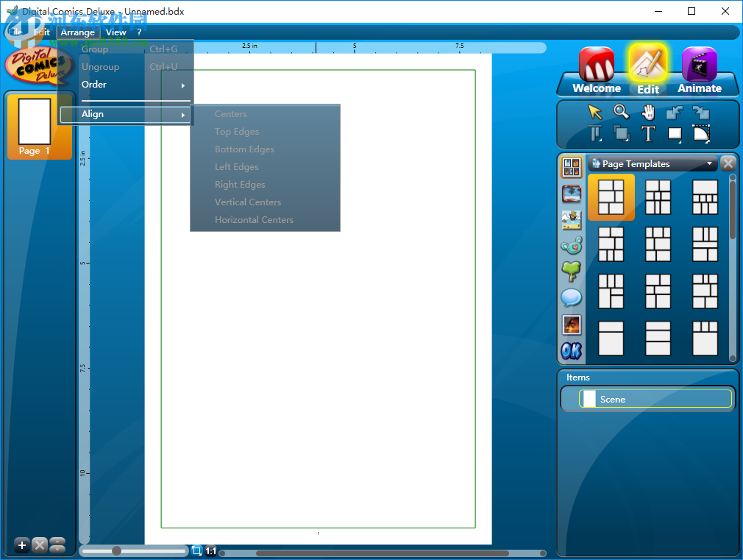The width and height of the screenshot is (743, 560).
Task: Select the Text tool
Action: (x=648, y=134)
